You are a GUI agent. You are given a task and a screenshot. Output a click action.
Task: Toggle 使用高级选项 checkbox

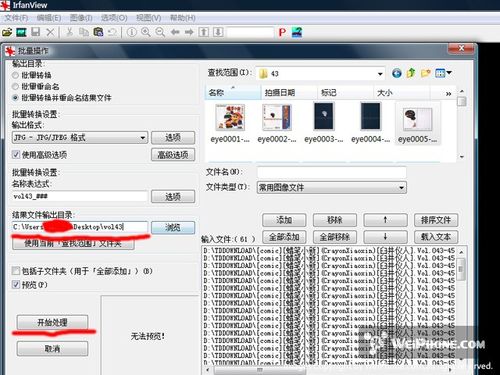coord(16,154)
